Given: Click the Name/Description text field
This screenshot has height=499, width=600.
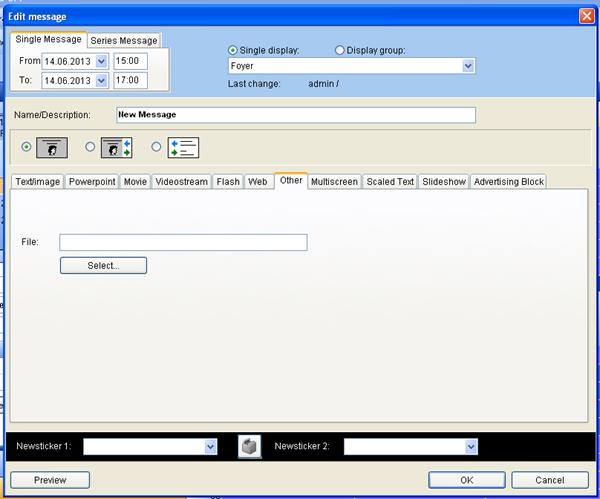Looking at the screenshot, I should [x=295, y=115].
